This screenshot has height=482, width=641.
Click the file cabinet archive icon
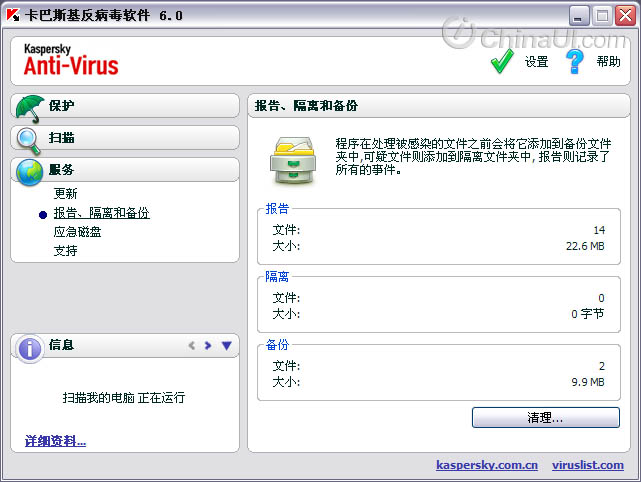pos(293,161)
